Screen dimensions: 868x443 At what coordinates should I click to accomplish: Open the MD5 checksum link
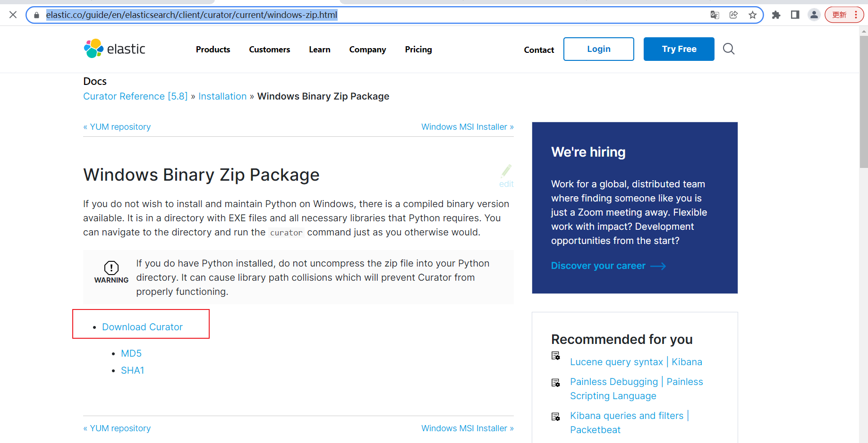131,353
